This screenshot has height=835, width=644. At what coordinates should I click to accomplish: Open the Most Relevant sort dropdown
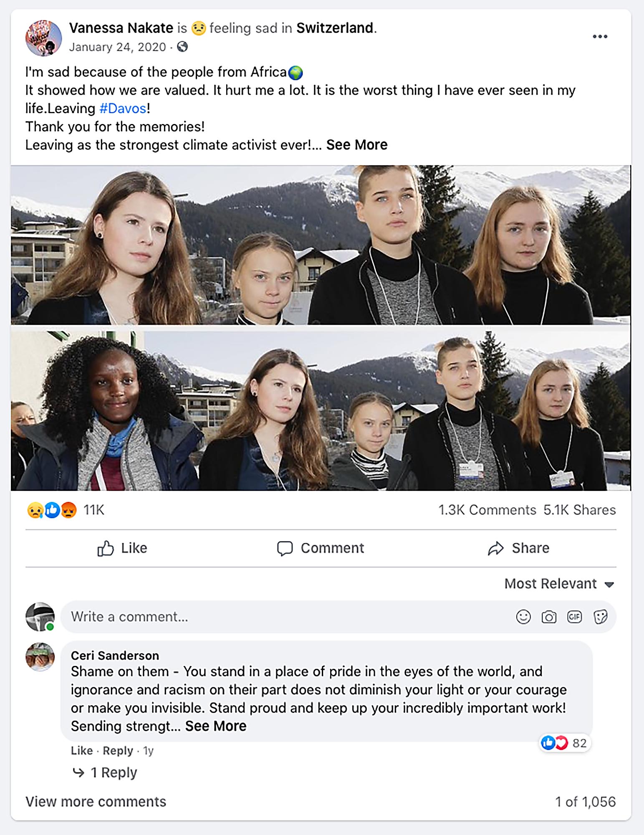[x=559, y=583]
